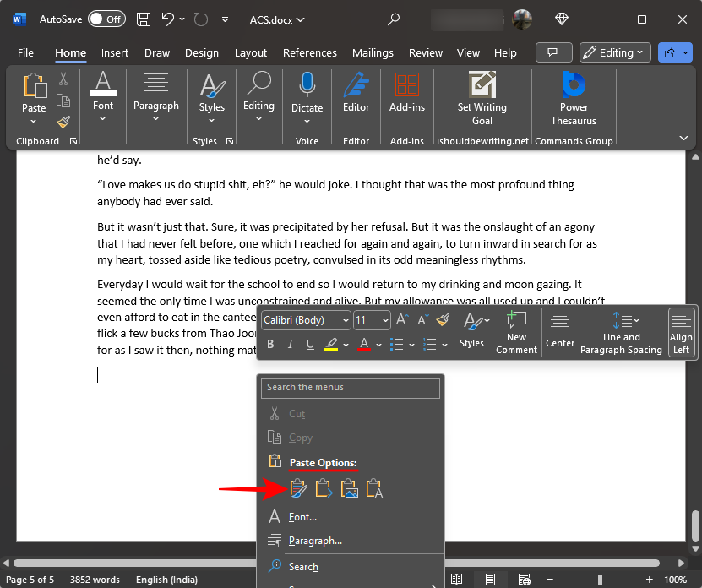Adjust the zoom slider in status bar
Image resolution: width=702 pixels, height=588 pixels.
(x=600, y=580)
